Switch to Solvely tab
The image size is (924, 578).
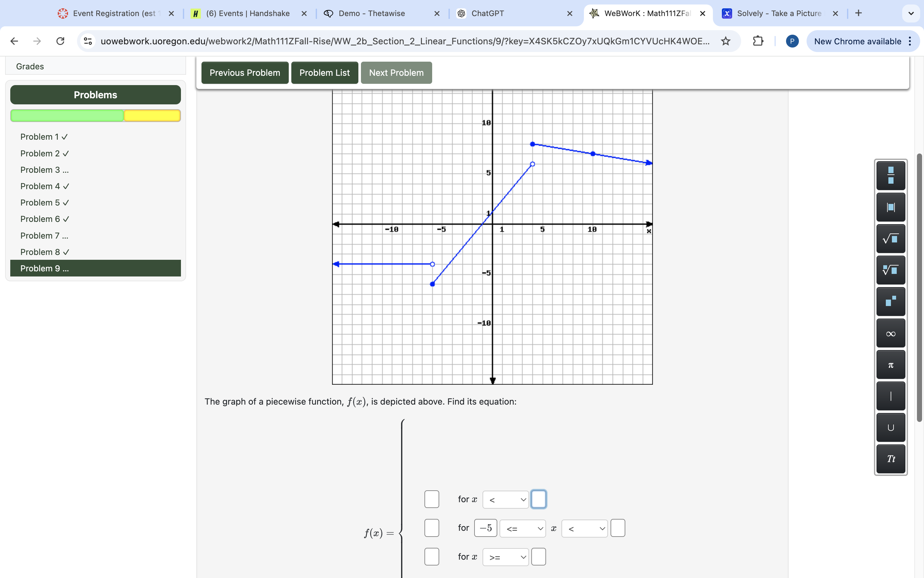tap(779, 13)
